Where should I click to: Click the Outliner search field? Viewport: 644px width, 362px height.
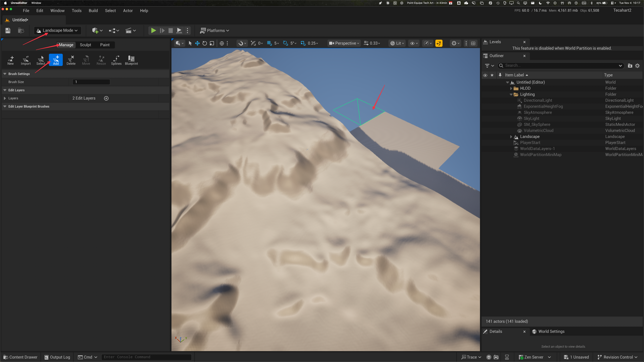click(561, 65)
